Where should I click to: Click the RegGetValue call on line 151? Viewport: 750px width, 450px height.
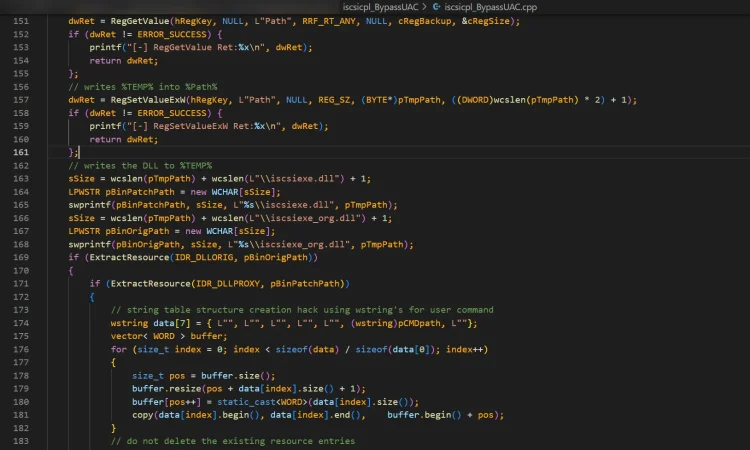(140, 21)
